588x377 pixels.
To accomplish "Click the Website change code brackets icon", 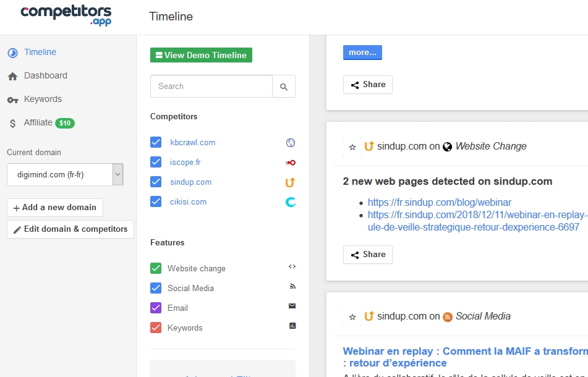I will 292,266.
